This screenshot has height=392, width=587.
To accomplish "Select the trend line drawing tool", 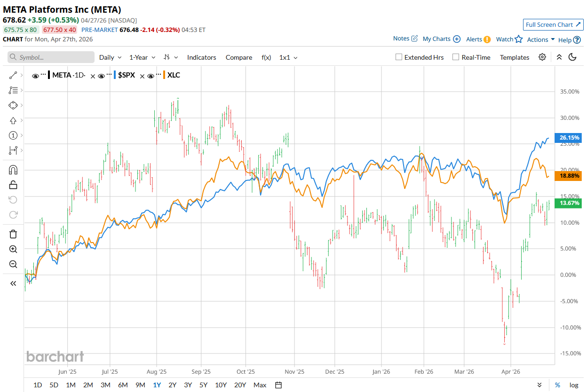I will (x=13, y=75).
